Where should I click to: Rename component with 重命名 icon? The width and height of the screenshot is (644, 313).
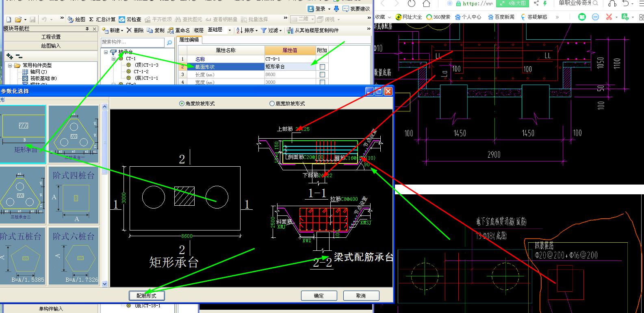pyautogui.click(x=179, y=30)
